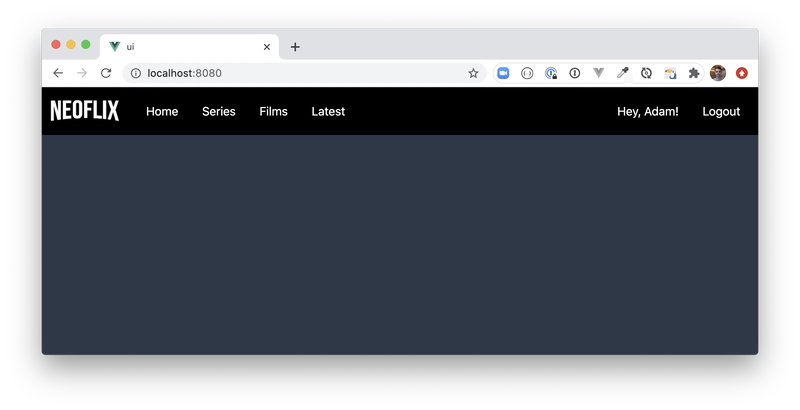Viewport: 800px width, 410px height.
Task: Open the Zoom extension icon
Action: click(x=503, y=73)
